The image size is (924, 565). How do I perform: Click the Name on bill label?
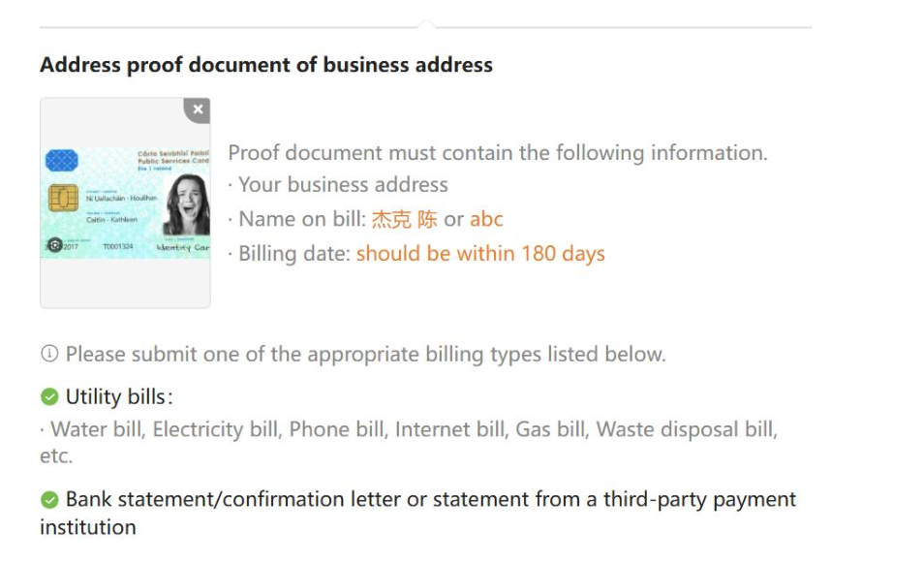302,219
